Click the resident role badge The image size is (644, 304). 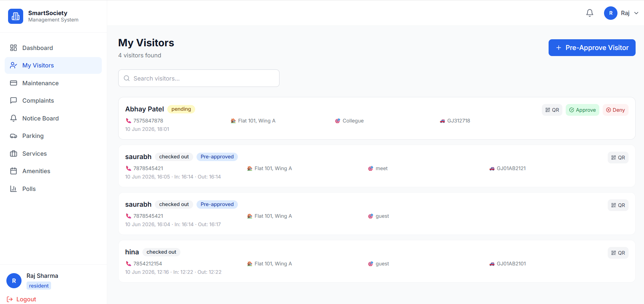[39, 286]
